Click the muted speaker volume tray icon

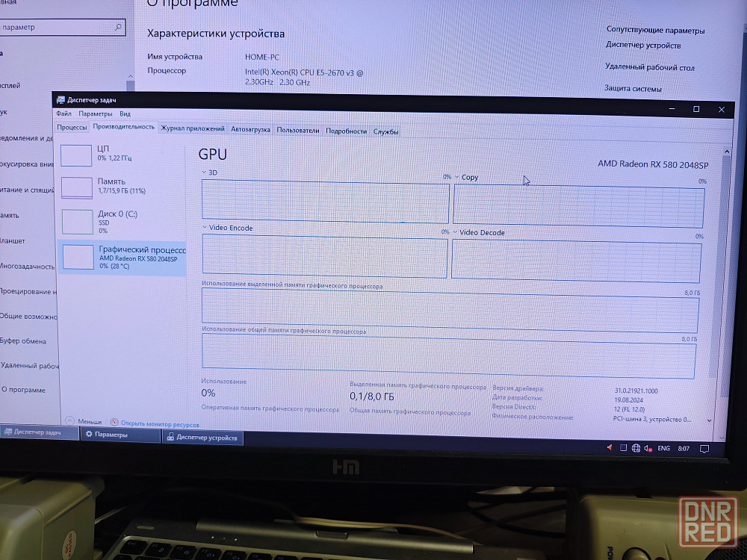(648, 448)
